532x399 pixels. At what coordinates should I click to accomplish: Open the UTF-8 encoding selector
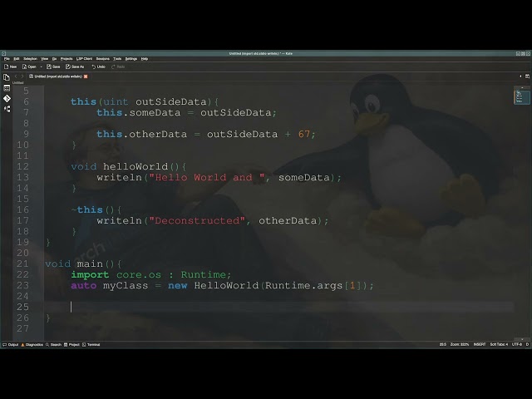click(x=517, y=344)
